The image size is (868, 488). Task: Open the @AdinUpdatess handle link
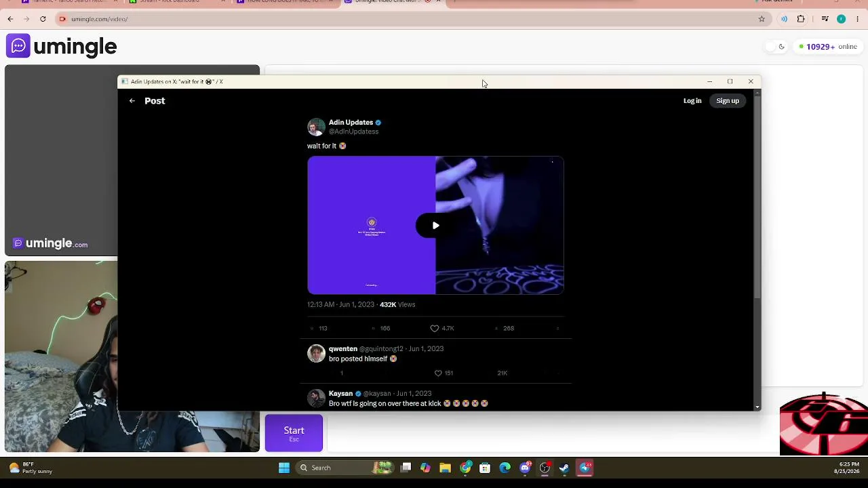pos(353,131)
